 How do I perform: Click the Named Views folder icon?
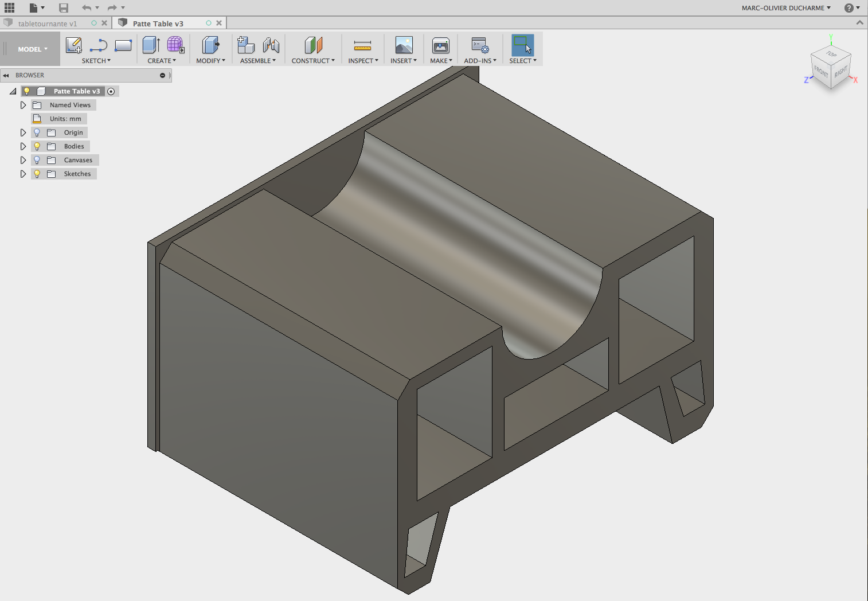click(37, 105)
